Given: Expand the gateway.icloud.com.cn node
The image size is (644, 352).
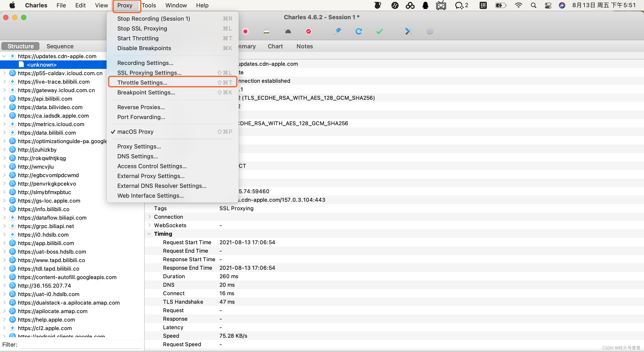Looking at the screenshot, I should [4, 90].
